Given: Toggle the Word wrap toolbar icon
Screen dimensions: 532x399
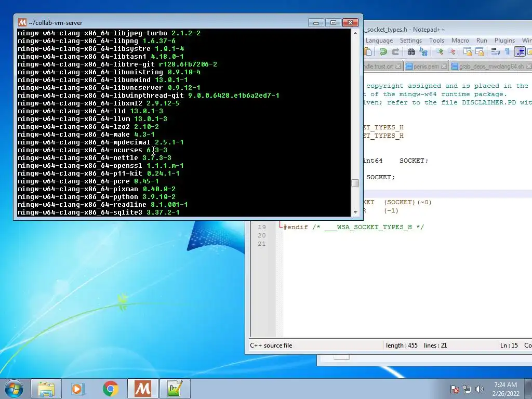Looking at the screenshot, I should pyautogui.click(x=495, y=51).
